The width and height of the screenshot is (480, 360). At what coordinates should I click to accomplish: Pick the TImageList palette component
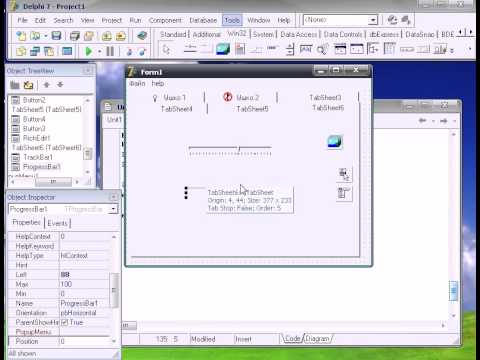tap(223, 50)
